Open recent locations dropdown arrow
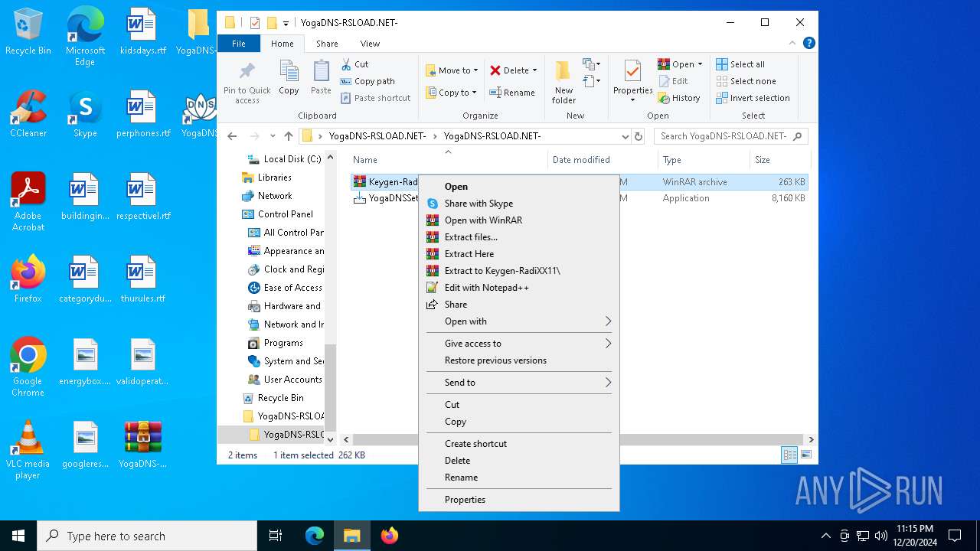Viewport: 980px width, 551px height. point(273,136)
